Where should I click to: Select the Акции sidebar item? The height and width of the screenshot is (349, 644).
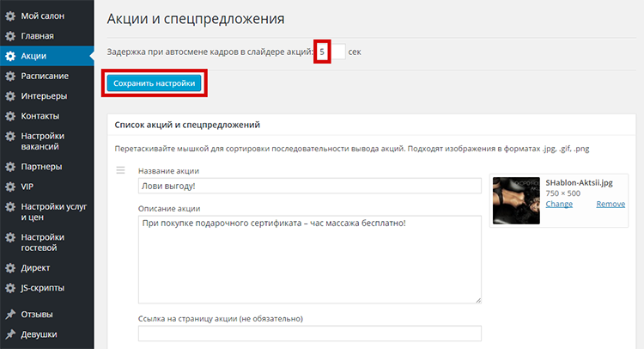tap(47, 56)
